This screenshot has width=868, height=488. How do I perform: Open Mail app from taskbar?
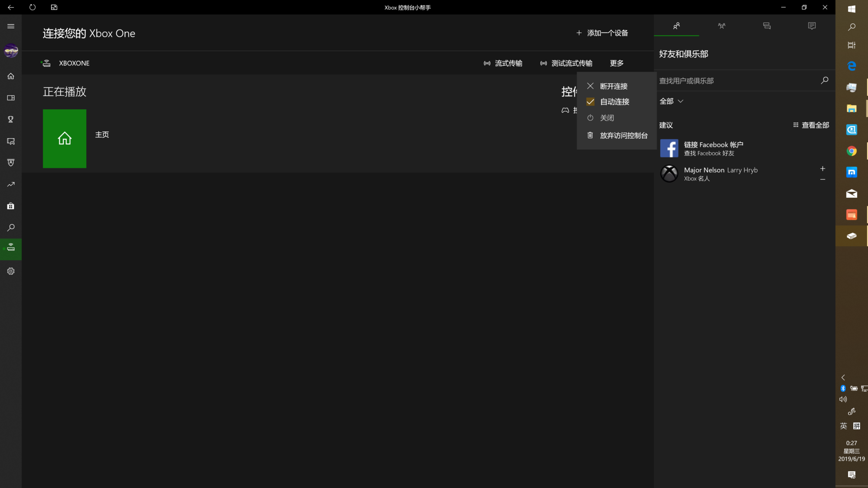pyautogui.click(x=852, y=193)
